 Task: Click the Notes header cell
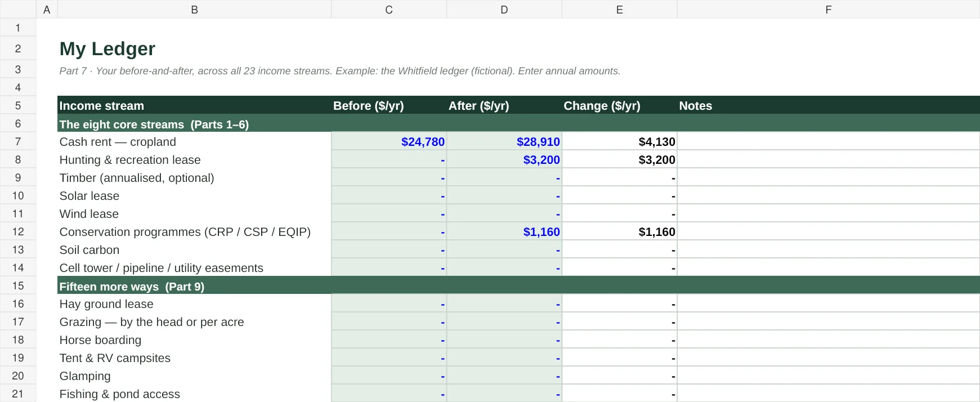coord(829,105)
